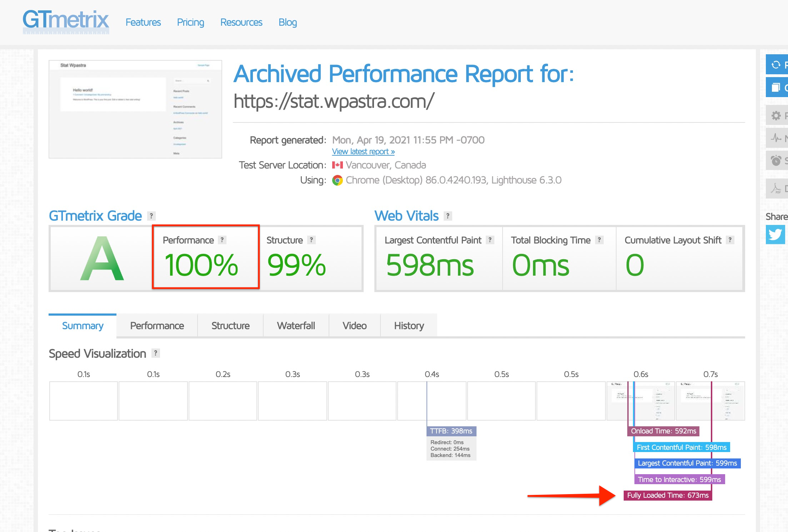Click the re-test refresh icon button
The height and width of the screenshot is (532, 788).
pyautogui.click(x=777, y=65)
